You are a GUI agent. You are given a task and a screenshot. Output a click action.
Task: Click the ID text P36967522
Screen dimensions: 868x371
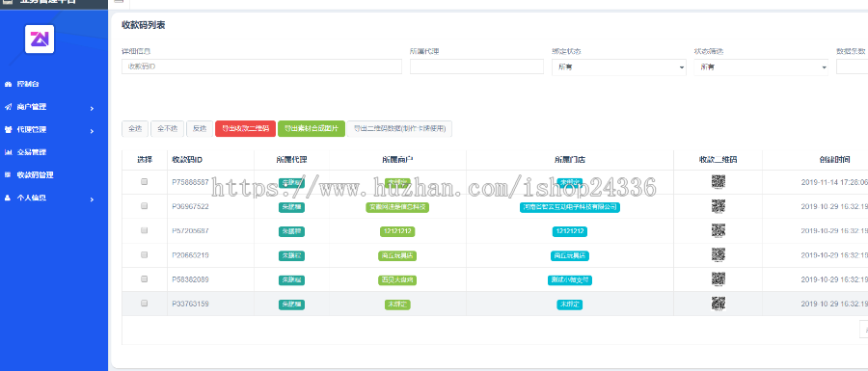[x=190, y=206]
